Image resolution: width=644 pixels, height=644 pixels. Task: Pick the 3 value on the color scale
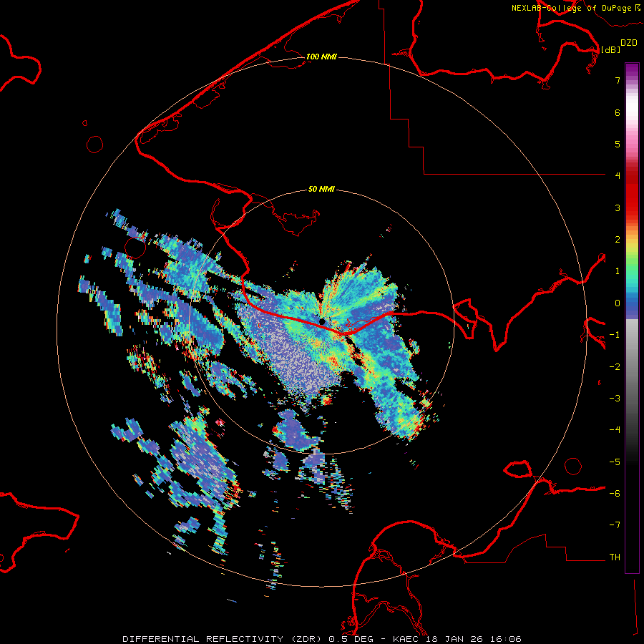tap(618, 208)
